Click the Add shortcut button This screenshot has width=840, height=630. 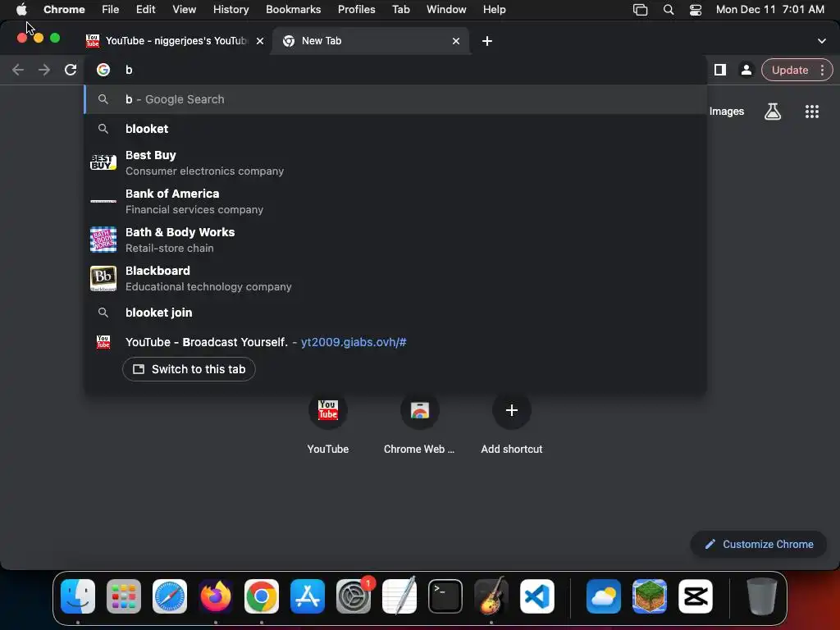point(512,424)
